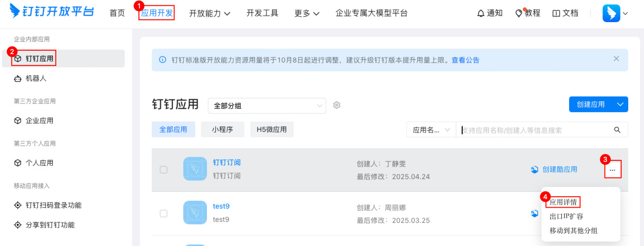Viewport: 644px width, 246px height.
Task: Open the 通知 bell icon
Action: (481, 13)
